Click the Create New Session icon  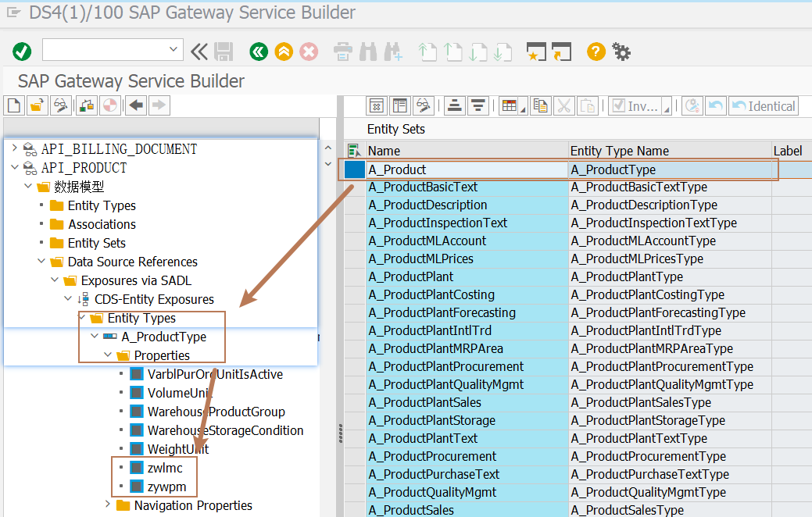[536, 52]
